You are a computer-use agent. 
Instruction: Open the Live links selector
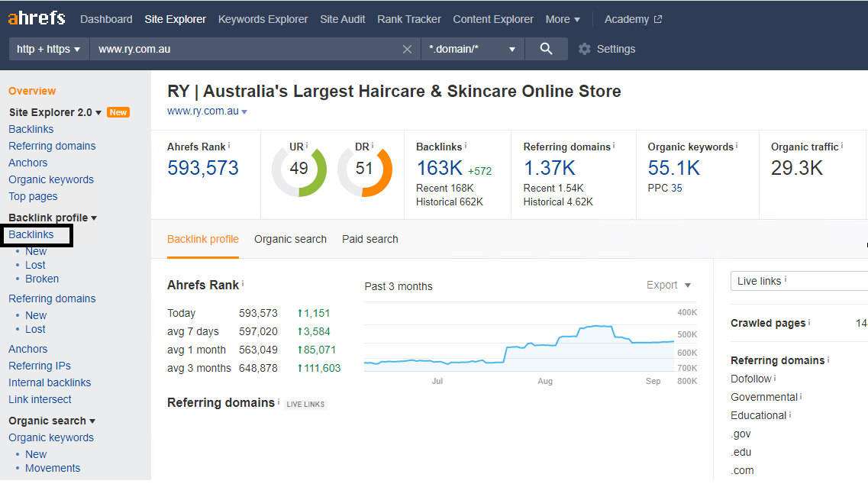(799, 281)
